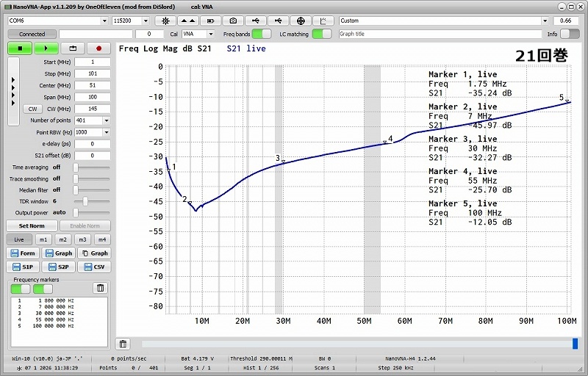Click the Set Norm button
This screenshot has width=588, height=376.
32,225
